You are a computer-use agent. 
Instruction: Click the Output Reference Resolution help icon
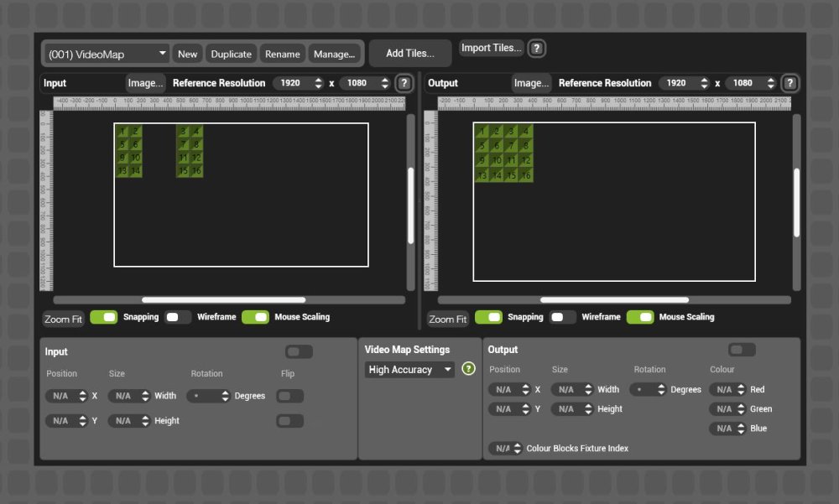[x=789, y=83]
